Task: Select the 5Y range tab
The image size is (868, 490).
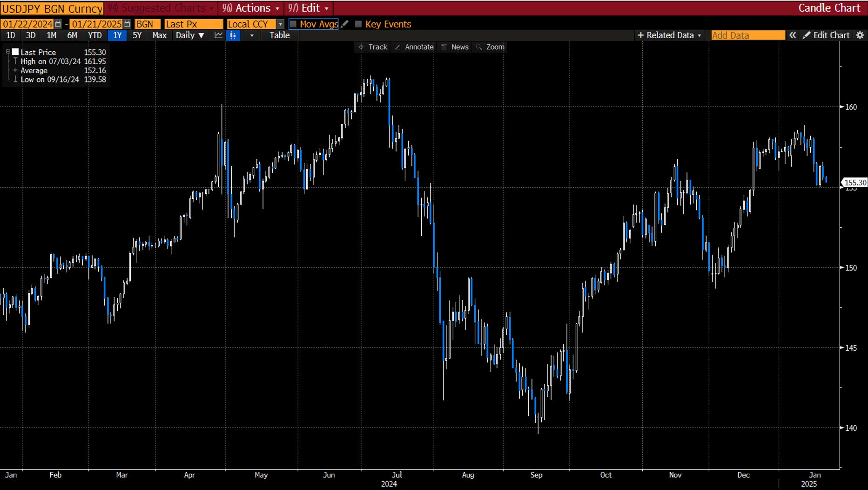Action: click(137, 35)
